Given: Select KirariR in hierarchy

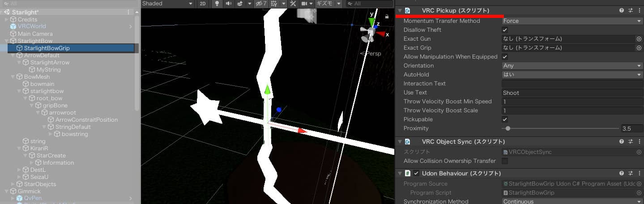Looking at the screenshot, I should [x=39, y=149].
